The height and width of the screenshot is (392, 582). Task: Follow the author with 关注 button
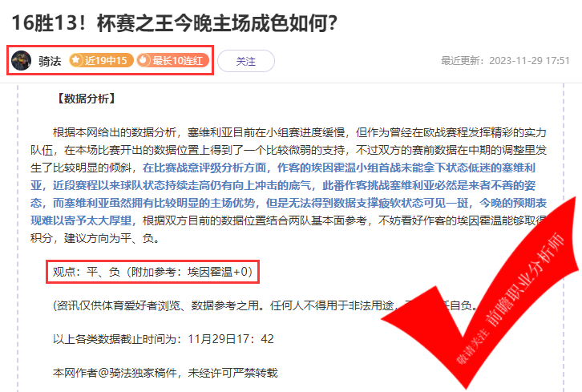click(x=246, y=61)
